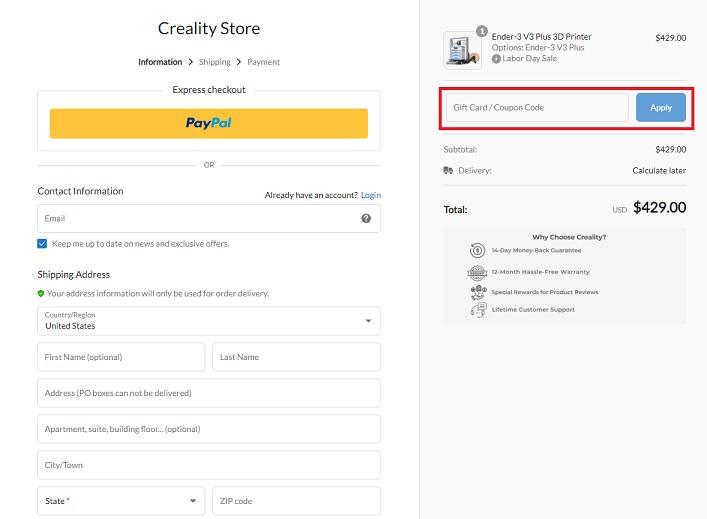The image size is (707, 519).
Task: Check out with the PayPal button
Action: click(209, 123)
